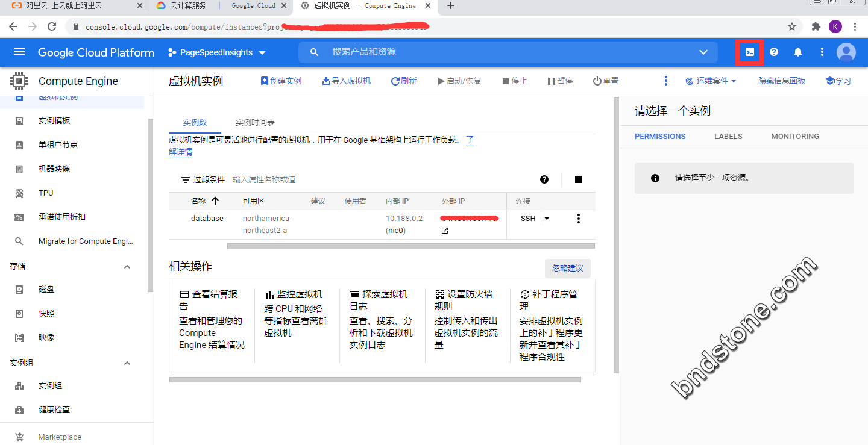The height and width of the screenshot is (445, 868).
Task: Open Migrate for Compute Engine in sidebar
Action: point(86,241)
